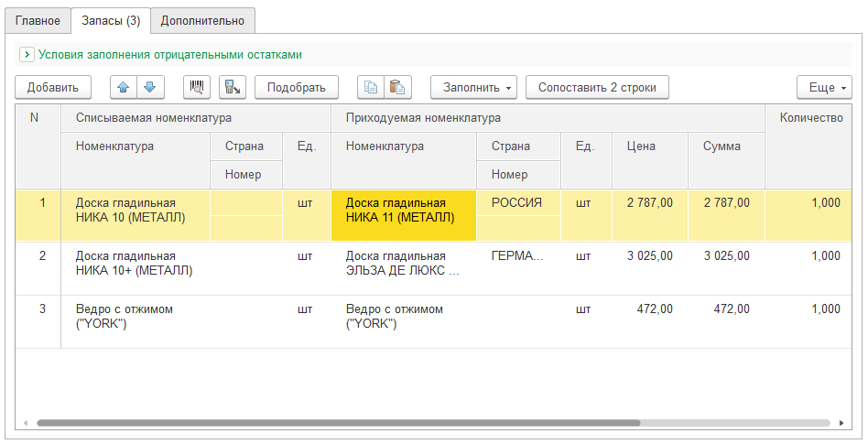Click the horizontal scrollbar thumb

338,423
